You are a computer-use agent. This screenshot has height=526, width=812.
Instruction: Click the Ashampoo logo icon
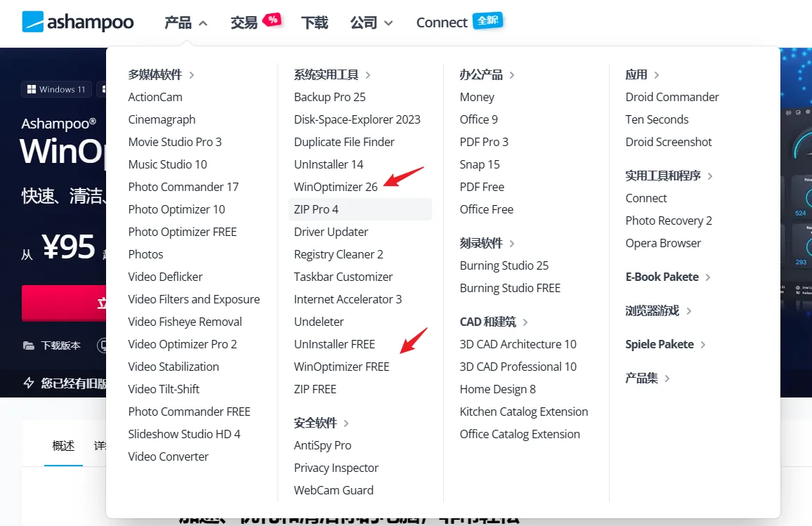coord(32,22)
